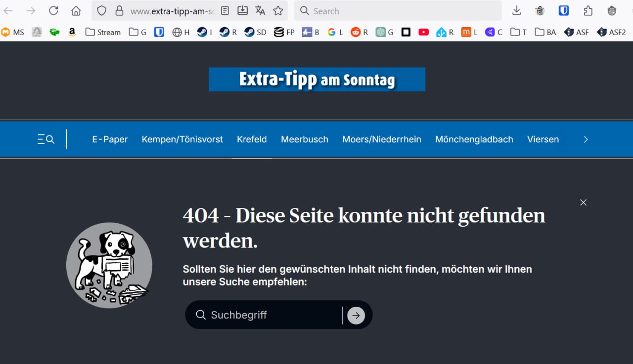Open the extensions puzzle-piece menu
The width and height of the screenshot is (633, 364).
pyautogui.click(x=588, y=11)
